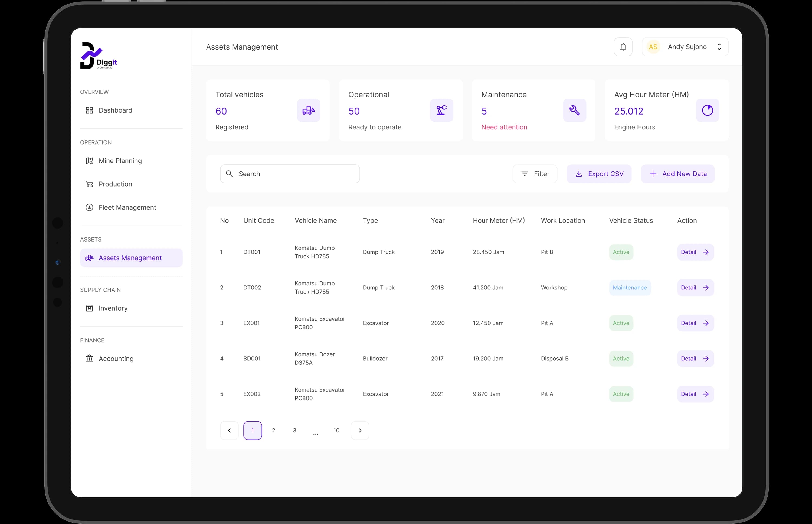The image size is (812, 524).
Task: Go to previous page arrow
Action: (x=229, y=430)
